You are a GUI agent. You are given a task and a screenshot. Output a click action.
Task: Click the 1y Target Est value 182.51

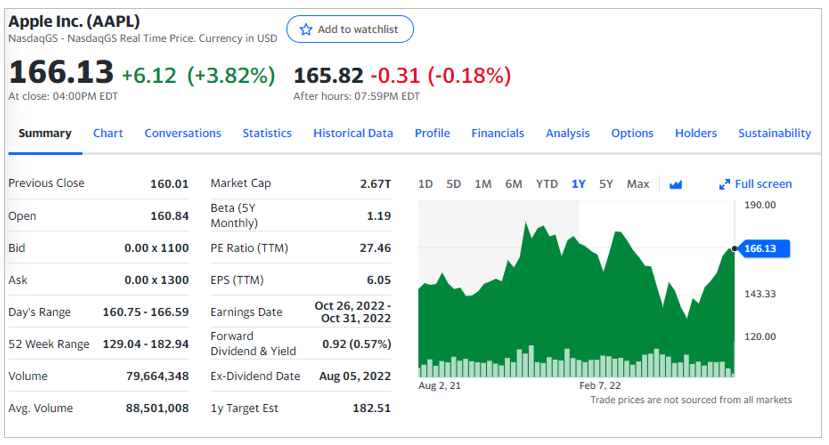click(372, 409)
